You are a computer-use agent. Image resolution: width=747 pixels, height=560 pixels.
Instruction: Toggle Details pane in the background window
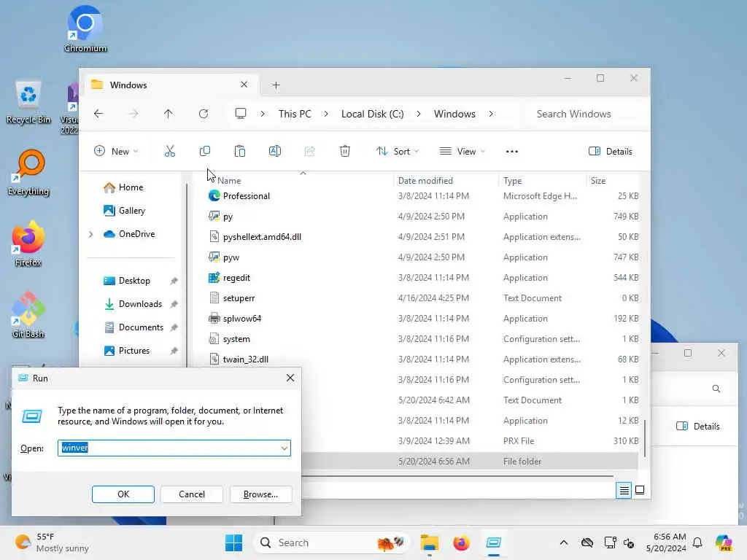tap(698, 426)
